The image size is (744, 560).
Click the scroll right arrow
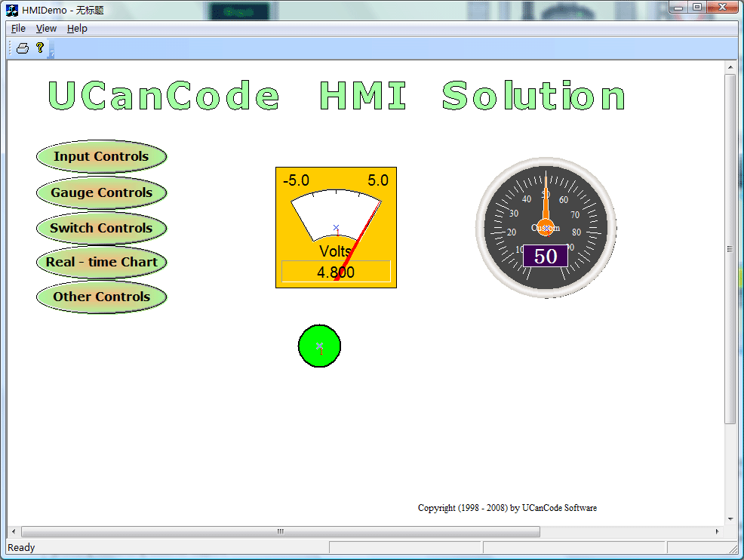(x=718, y=531)
